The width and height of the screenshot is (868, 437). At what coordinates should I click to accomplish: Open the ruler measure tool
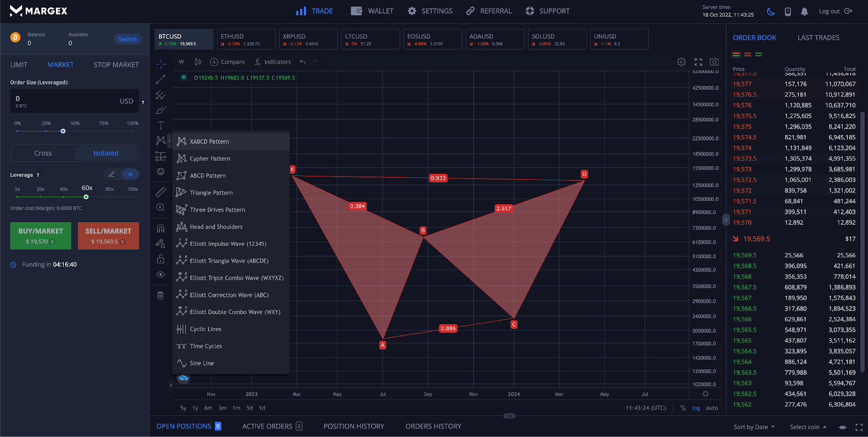[161, 192]
